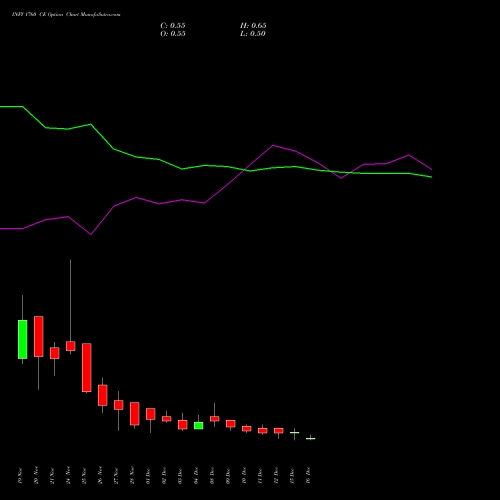Click the '26 Nov' date label
500x500 pixels.
tap(100, 475)
